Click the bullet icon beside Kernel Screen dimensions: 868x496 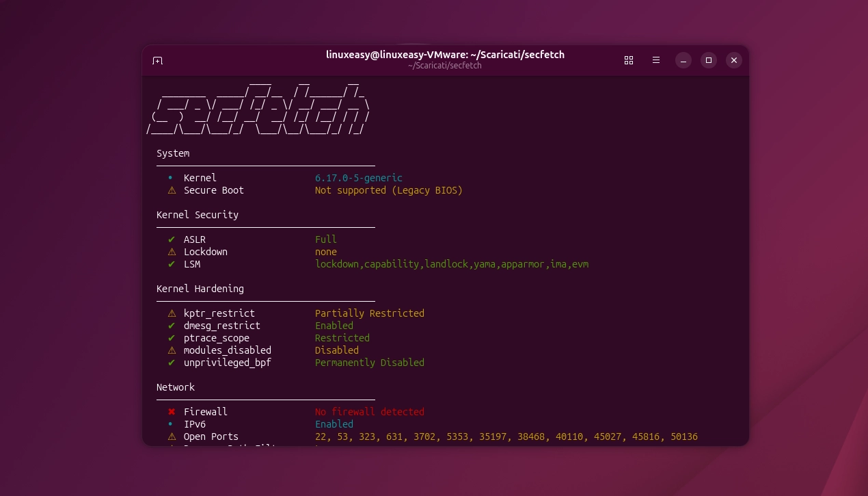click(172, 178)
